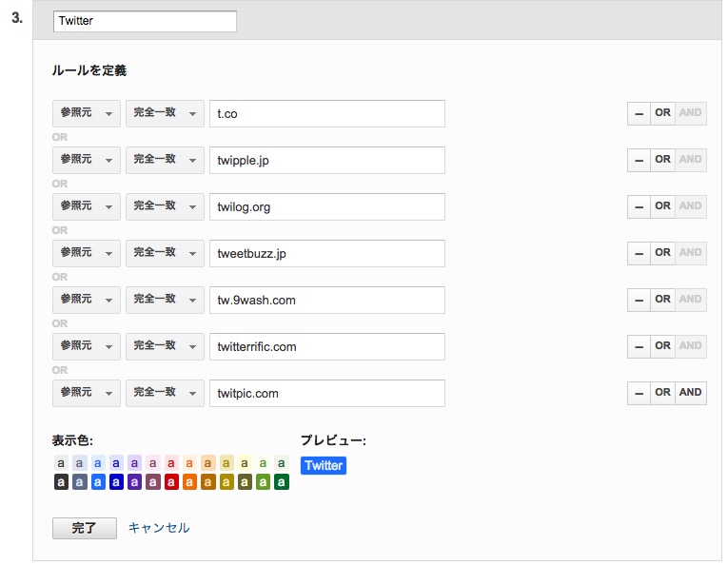Image resolution: width=728 pixels, height=565 pixels.
Task: Open 参照元 dropdown in the twipple.jp row
Action: tap(87, 160)
